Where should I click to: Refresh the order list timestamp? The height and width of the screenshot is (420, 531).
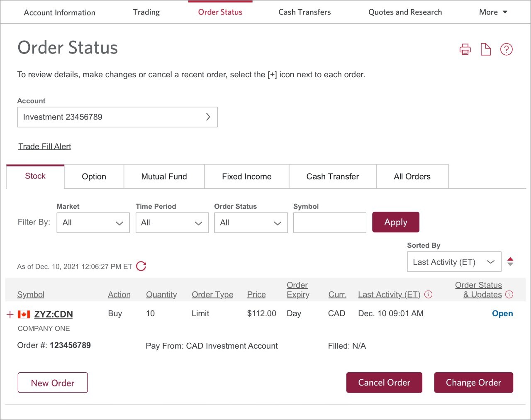tap(141, 266)
